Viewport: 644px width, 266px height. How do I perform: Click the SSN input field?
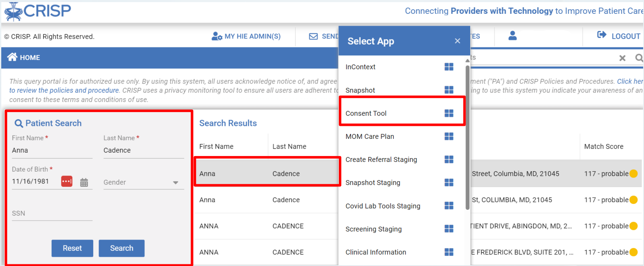click(x=52, y=214)
